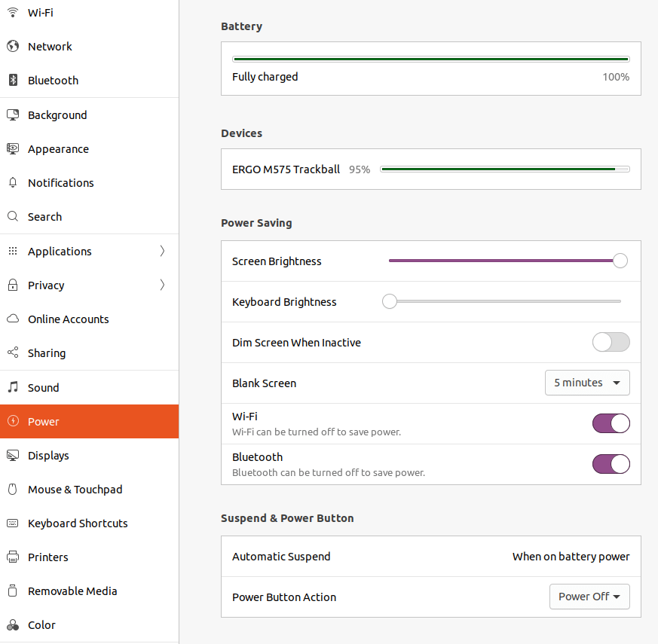658x644 pixels.
Task: Go to Keyboard Shortcuts settings
Action: click(x=78, y=523)
